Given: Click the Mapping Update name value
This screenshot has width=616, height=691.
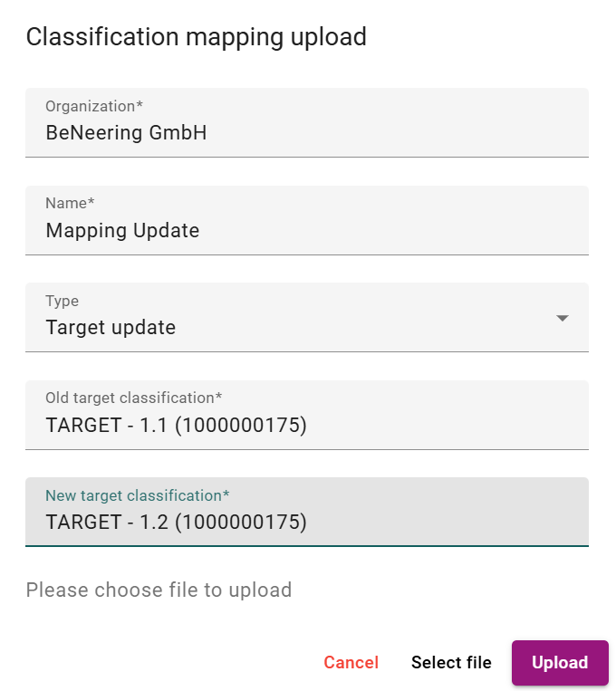Looking at the screenshot, I should tap(122, 230).
